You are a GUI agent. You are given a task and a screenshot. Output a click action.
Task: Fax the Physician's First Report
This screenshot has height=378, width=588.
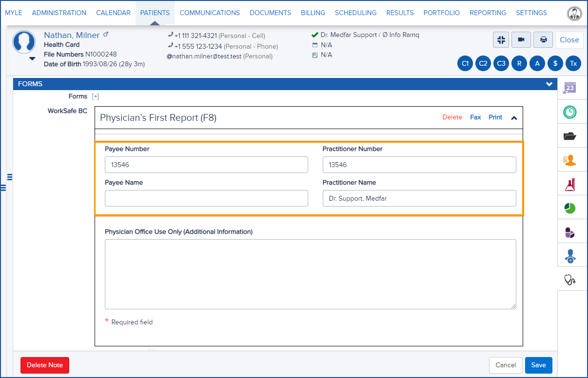tap(475, 117)
